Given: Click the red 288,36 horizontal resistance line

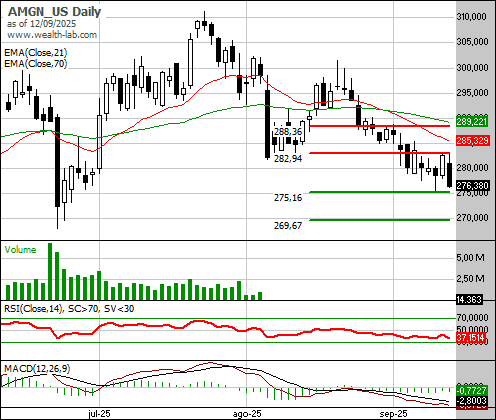Looking at the screenshot, I should (x=380, y=126).
